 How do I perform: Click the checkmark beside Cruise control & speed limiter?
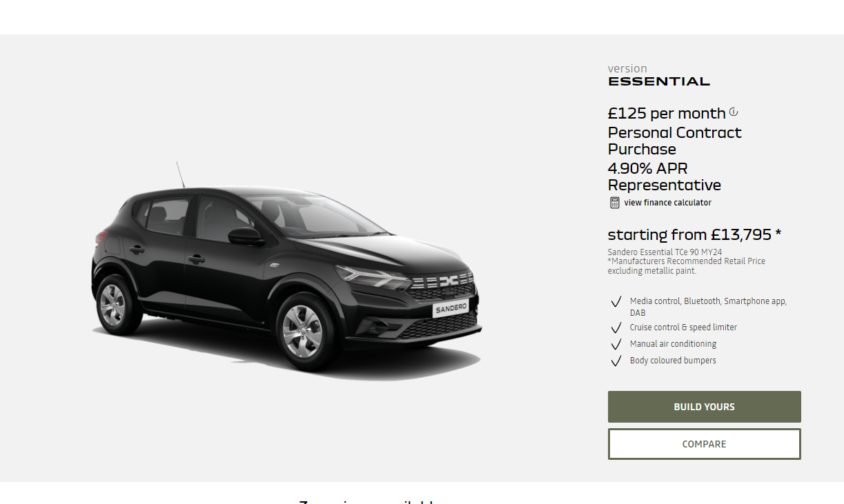tap(616, 328)
